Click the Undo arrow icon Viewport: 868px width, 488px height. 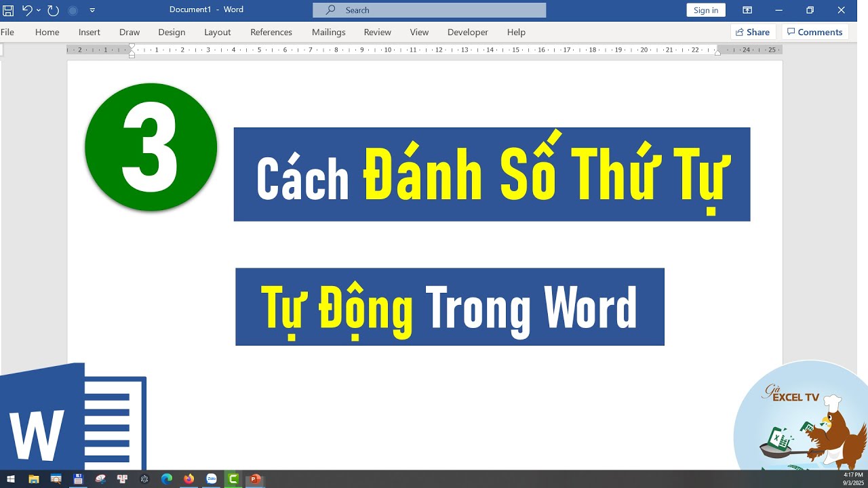click(x=27, y=10)
